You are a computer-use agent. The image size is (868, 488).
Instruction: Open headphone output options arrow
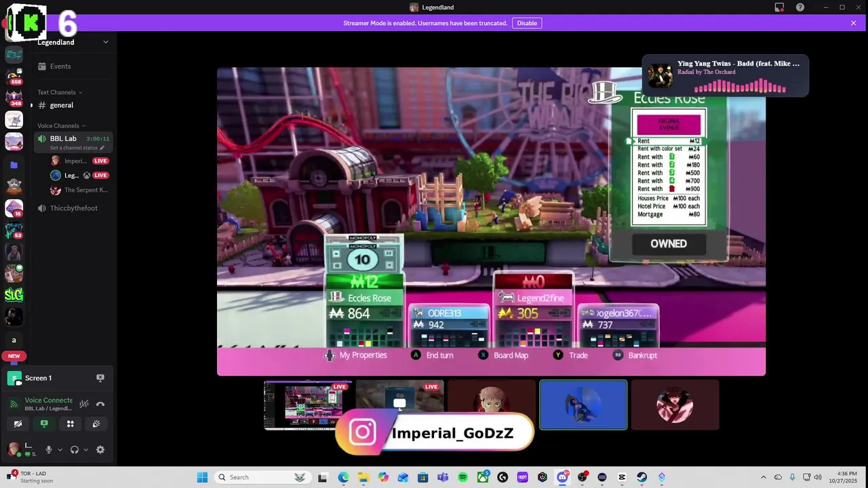point(85,450)
